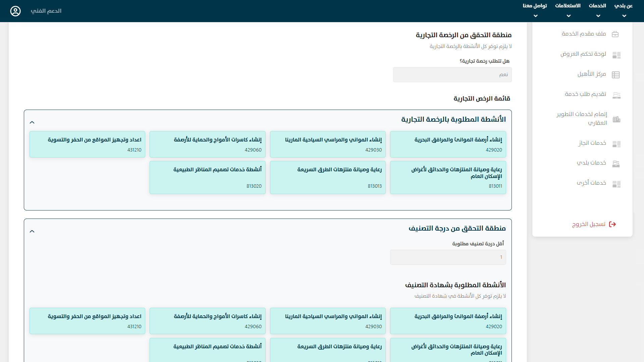Screen dimensions: 644x362
Task: Click the buildings icon for التطوير العقاري
Action: click(616, 119)
